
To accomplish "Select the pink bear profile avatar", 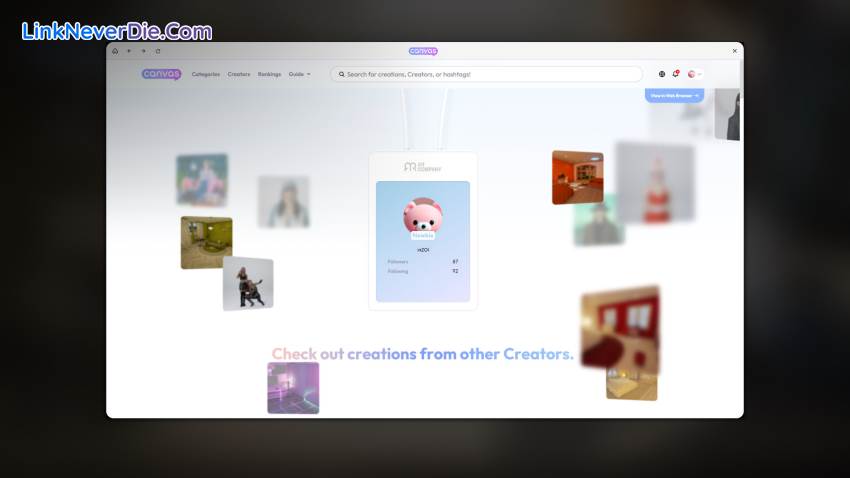I will click(x=422, y=217).
